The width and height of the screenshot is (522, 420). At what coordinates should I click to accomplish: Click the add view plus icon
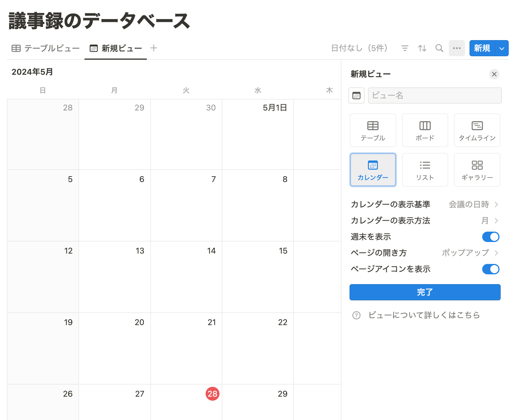click(x=154, y=48)
